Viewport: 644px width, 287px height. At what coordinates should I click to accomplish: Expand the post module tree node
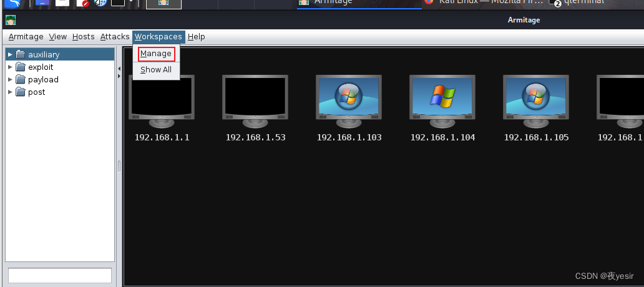tap(10, 92)
